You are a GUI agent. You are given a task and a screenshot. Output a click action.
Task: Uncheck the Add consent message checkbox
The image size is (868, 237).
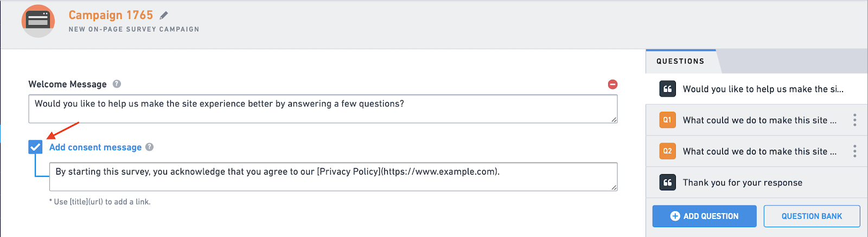pos(35,147)
